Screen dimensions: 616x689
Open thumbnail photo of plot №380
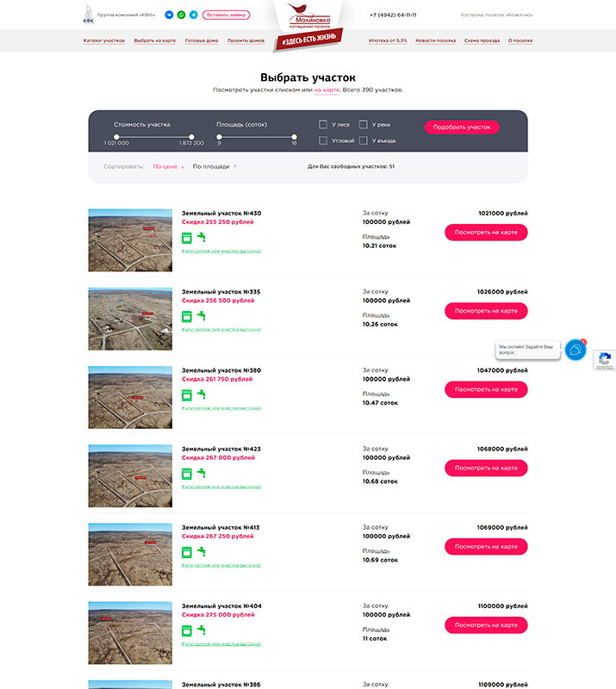pyautogui.click(x=130, y=397)
